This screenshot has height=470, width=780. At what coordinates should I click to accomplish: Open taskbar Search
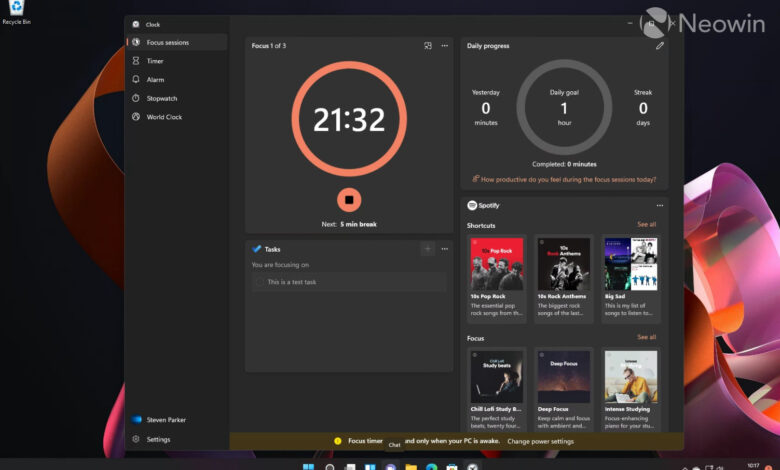coord(329,467)
